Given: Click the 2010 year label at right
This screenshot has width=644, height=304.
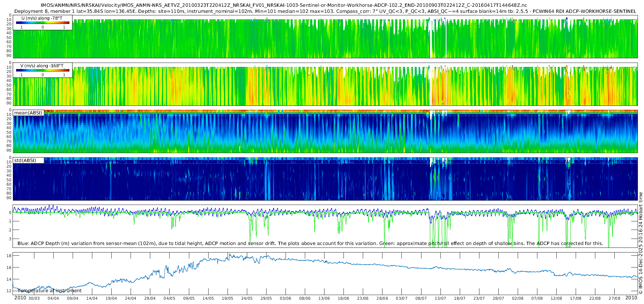Looking at the screenshot, I should (x=631, y=298).
